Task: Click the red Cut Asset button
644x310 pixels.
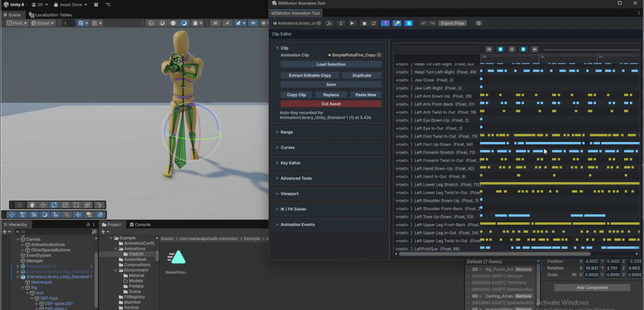Action: point(331,104)
